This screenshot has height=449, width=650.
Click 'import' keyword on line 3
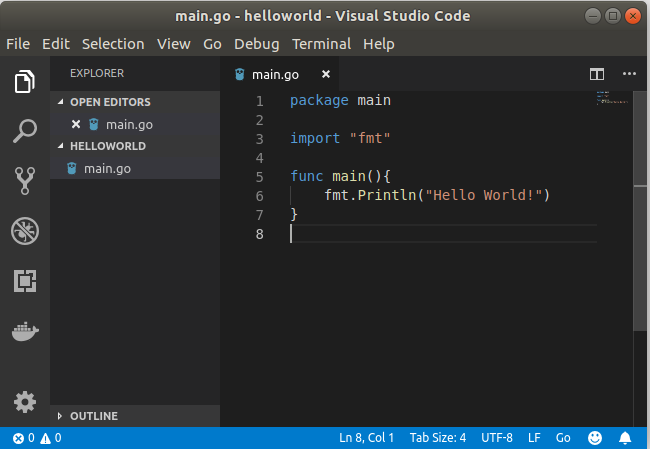pos(315,138)
